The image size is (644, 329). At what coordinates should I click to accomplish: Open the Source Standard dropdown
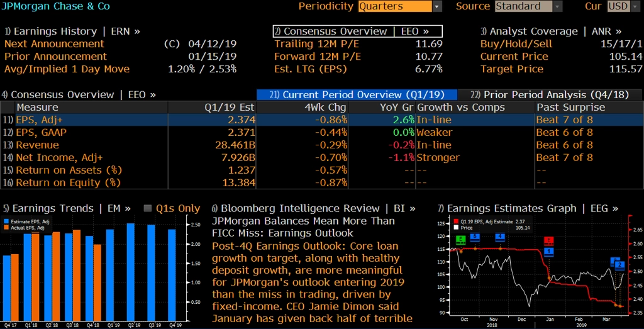[528, 6]
